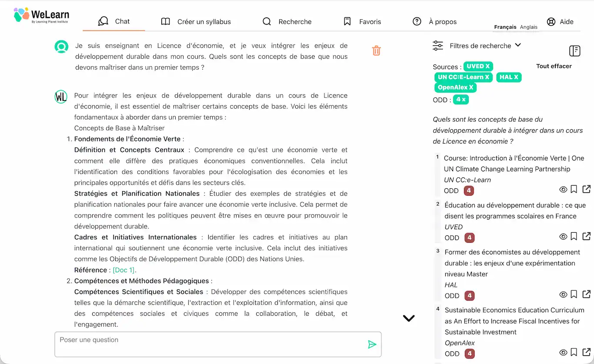This screenshot has width=594, height=364.
Task: Focus the Poser une question input field
Action: click(x=209, y=344)
